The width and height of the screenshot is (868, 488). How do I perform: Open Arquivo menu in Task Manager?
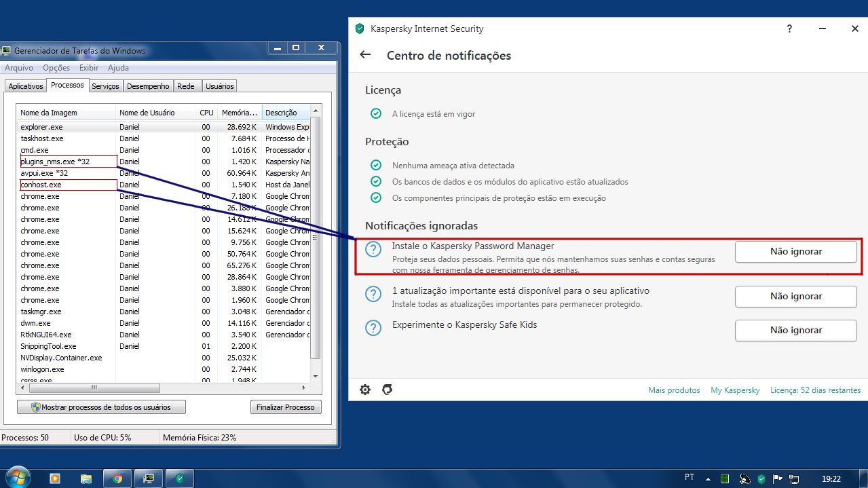pyautogui.click(x=19, y=68)
